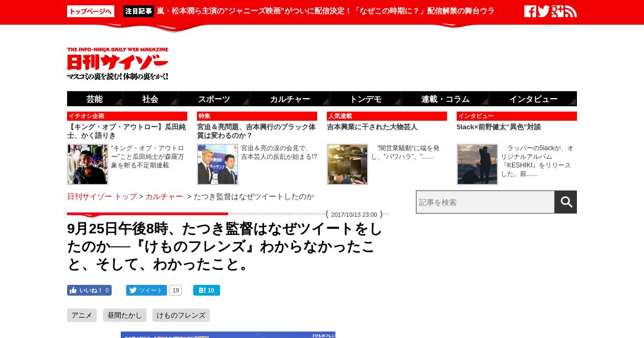Click the 日刊サイゾー トップ breadcrumb
The height and width of the screenshot is (338, 644).
point(102,196)
